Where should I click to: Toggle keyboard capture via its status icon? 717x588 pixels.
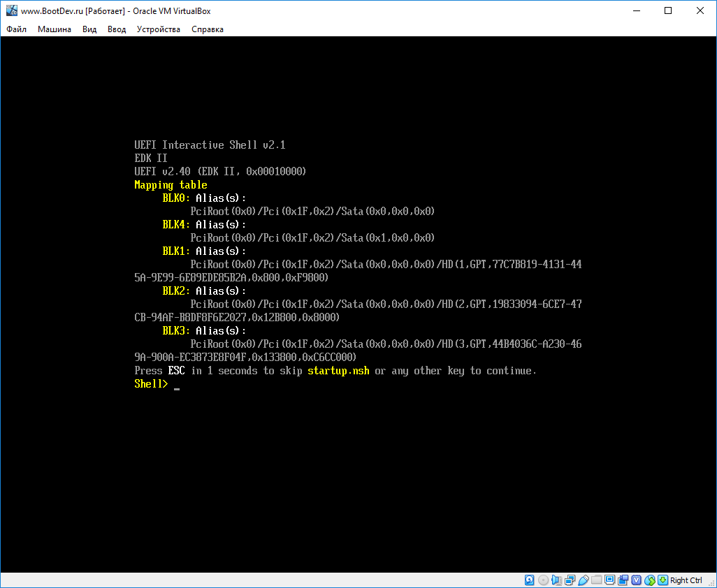(x=662, y=580)
